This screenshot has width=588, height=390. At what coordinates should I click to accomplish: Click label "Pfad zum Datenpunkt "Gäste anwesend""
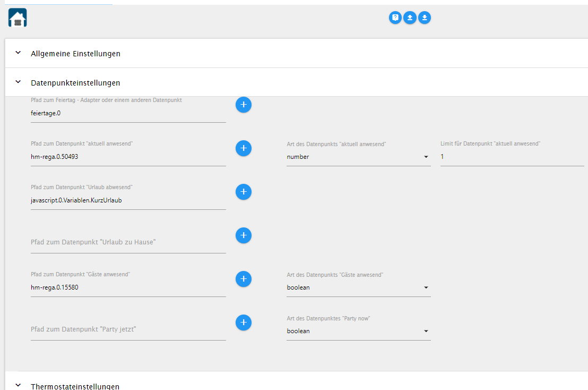(80, 274)
